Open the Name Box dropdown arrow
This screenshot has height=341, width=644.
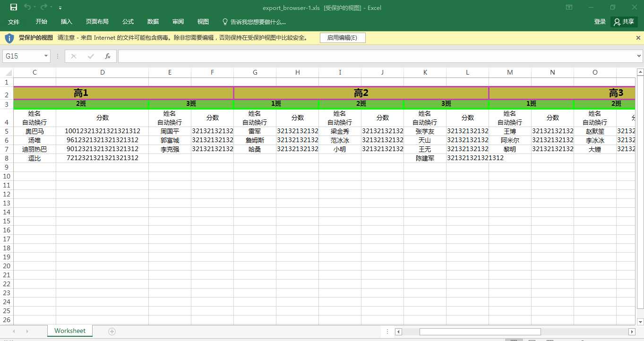pos(46,56)
